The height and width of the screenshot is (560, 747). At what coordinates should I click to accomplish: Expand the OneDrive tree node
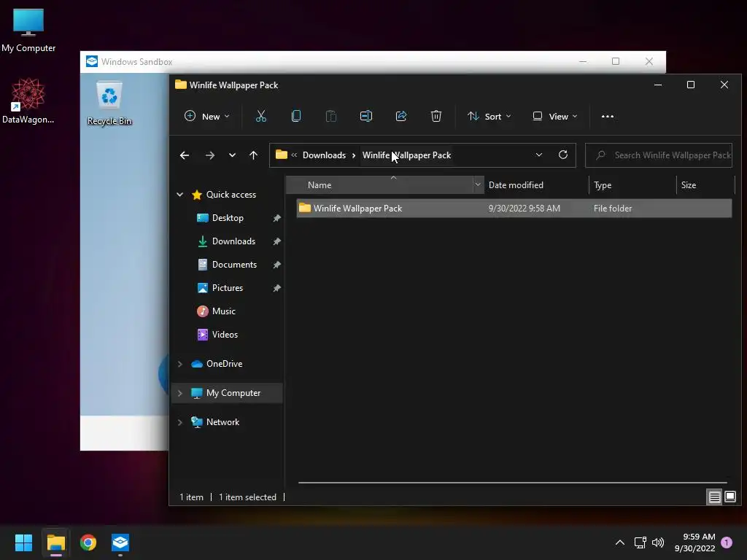click(x=180, y=364)
